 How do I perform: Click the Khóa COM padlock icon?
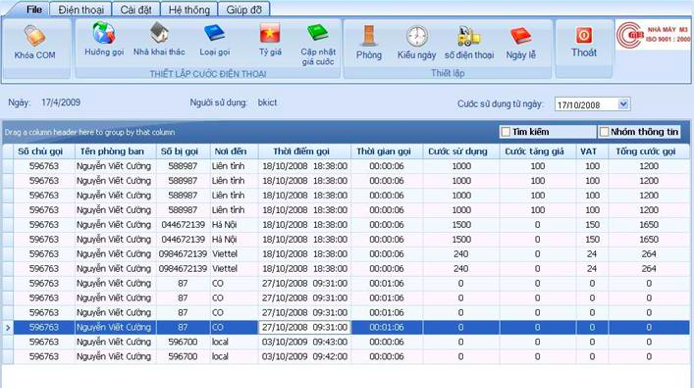tap(34, 36)
